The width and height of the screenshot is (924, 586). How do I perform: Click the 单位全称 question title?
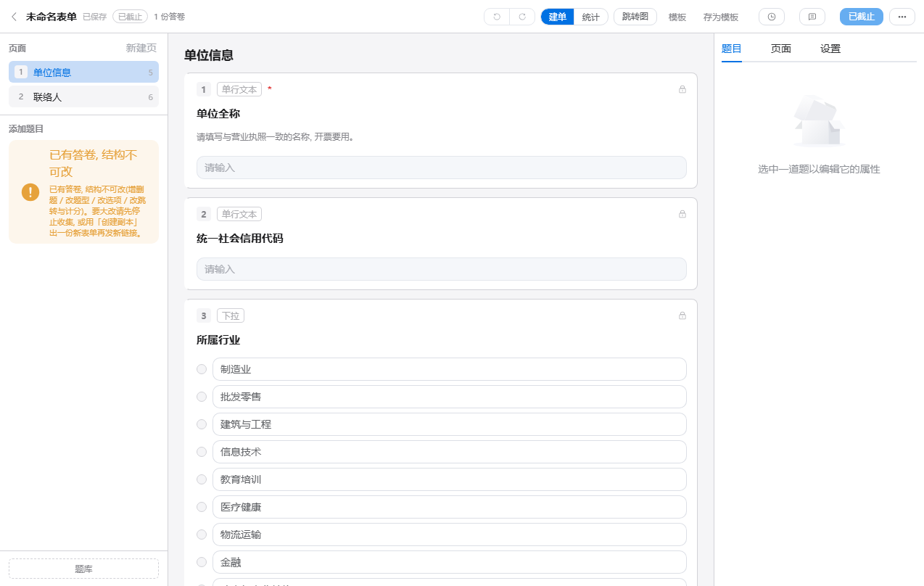[x=218, y=114]
